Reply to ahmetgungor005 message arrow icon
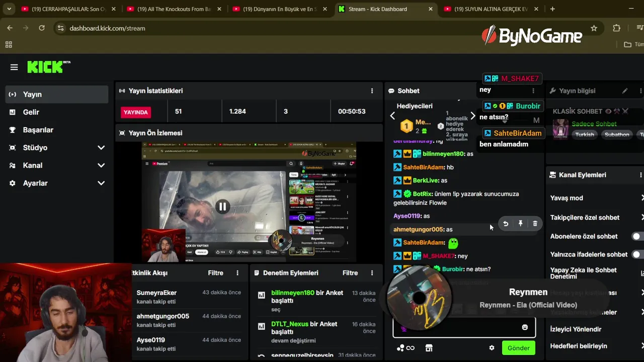 click(506, 224)
